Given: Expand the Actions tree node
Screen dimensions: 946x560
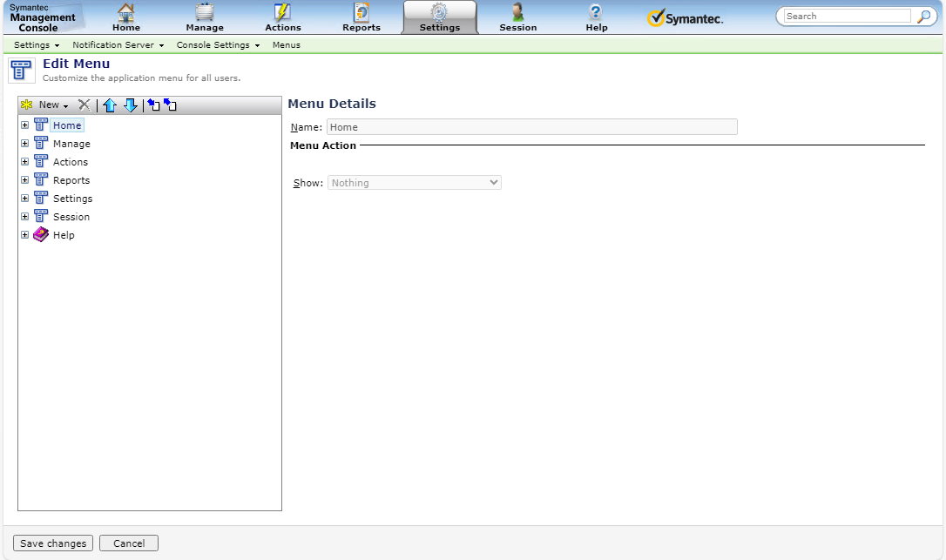Looking at the screenshot, I should (x=24, y=161).
